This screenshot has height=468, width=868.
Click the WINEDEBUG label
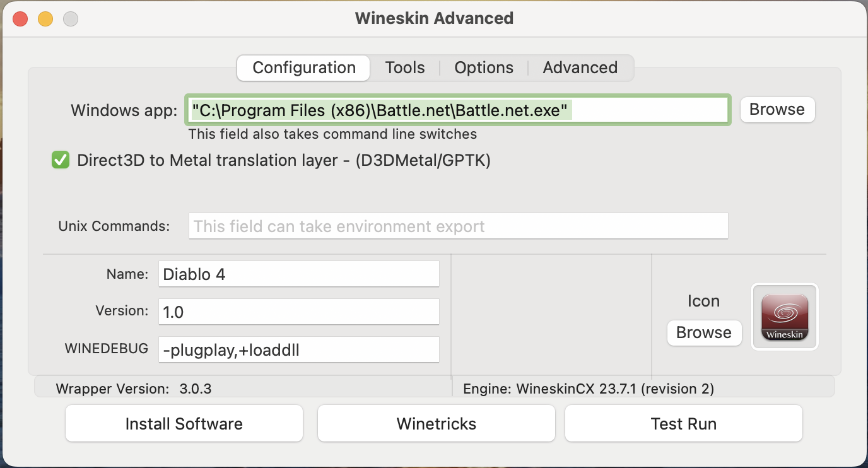click(107, 348)
